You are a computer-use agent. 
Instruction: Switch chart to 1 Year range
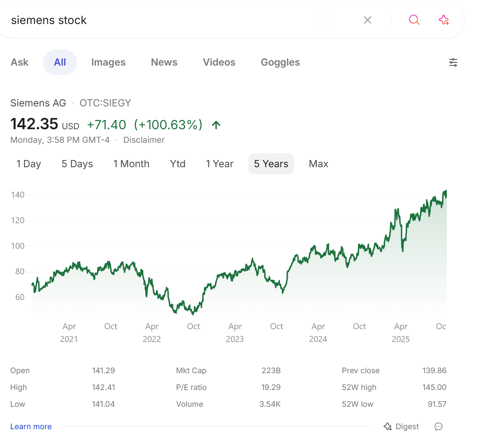coord(219,164)
